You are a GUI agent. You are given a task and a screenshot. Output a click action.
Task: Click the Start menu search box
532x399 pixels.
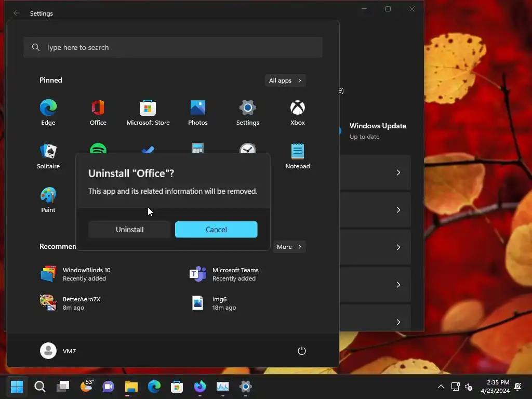point(173,47)
